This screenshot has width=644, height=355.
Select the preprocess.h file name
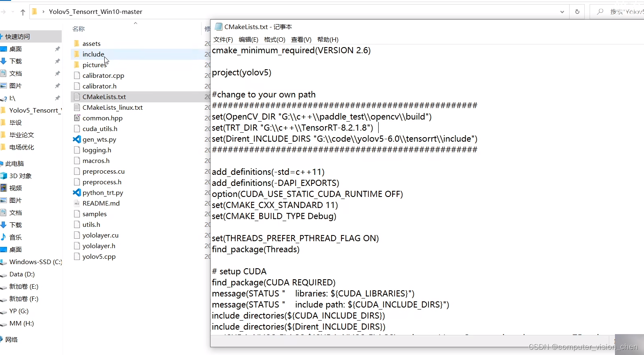pos(102,182)
